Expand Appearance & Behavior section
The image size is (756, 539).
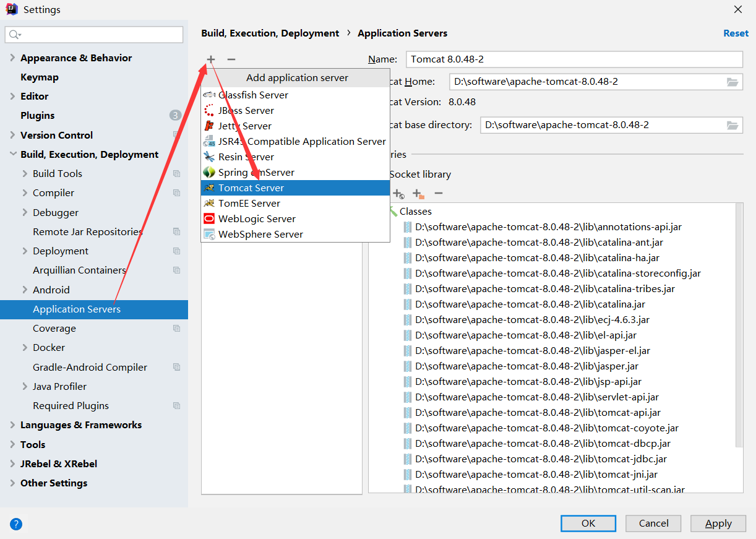pos(12,58)
